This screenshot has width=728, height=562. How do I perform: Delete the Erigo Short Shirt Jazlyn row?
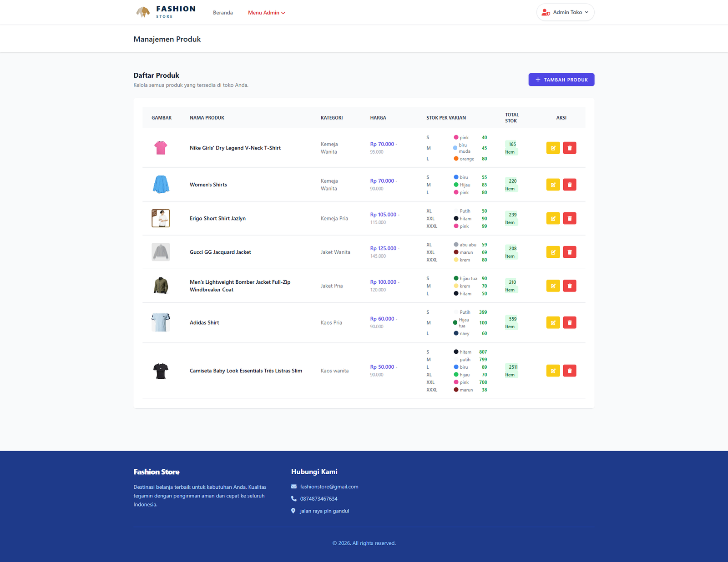pyautogui.click(x=570, y=218)
